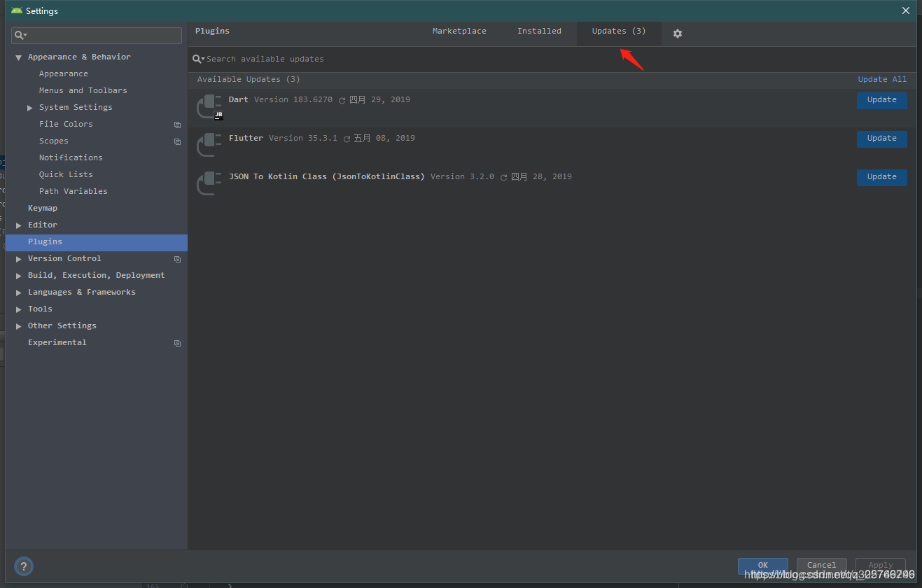Open the plugins gear settings icon

(678, 34)
